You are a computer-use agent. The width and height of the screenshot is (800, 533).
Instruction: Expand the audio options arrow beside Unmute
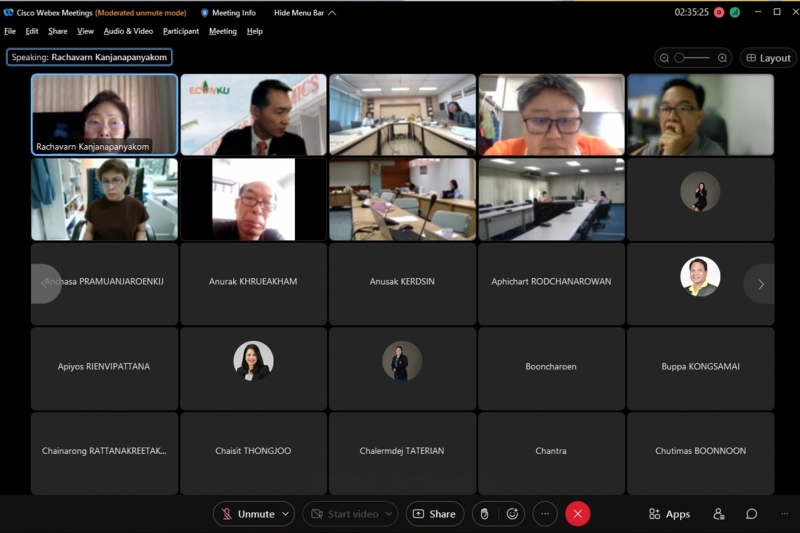click(286, 514)
